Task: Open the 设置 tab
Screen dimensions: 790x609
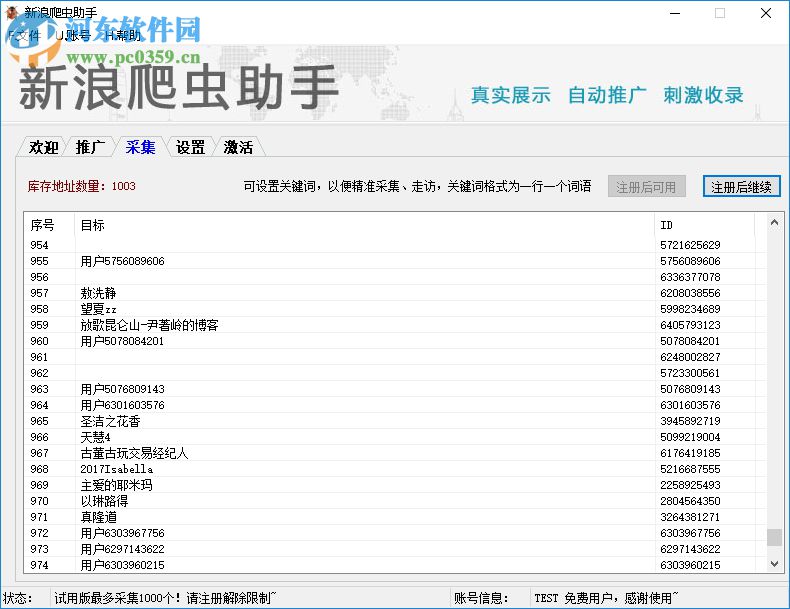Action: 190,147
